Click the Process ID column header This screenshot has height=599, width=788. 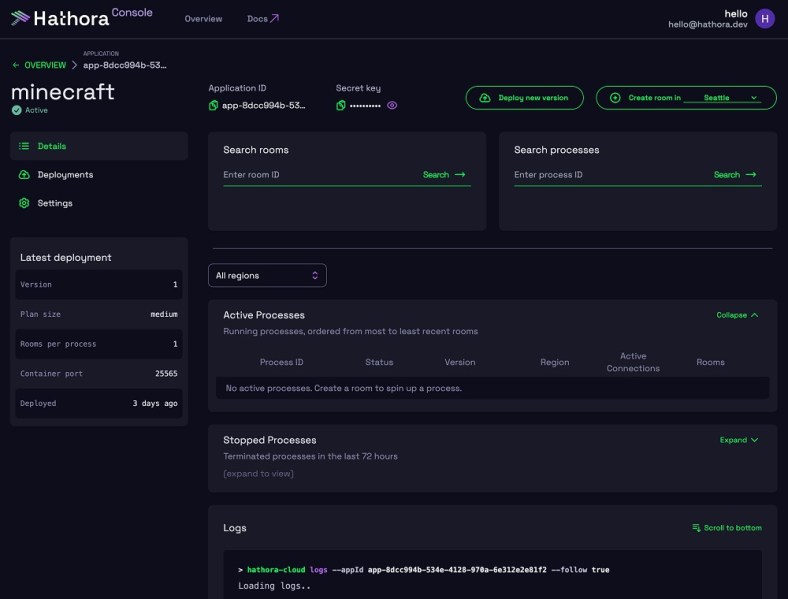click(x=281, y=362)
